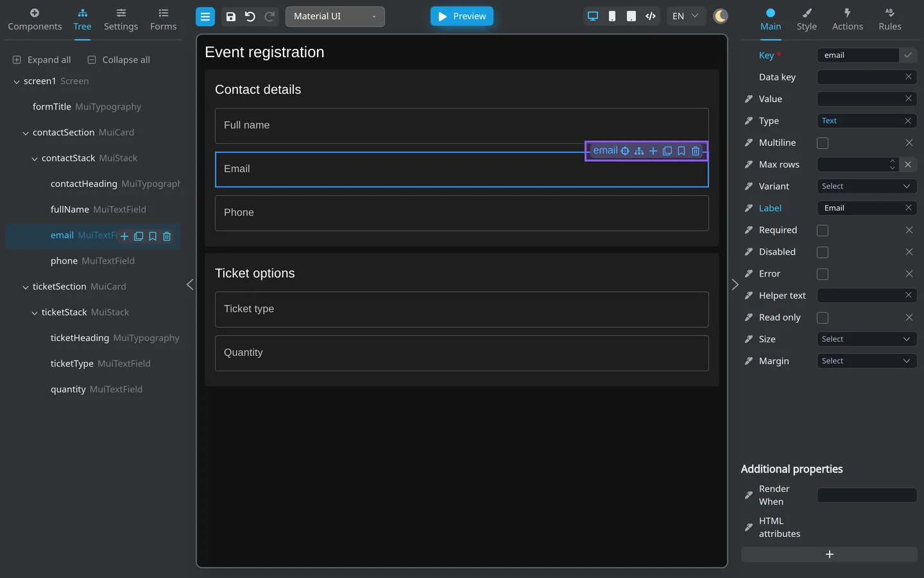This screenshot has height=578, width=924.
Task: Toggle dark theme moon icon
Action: [721, 16]
